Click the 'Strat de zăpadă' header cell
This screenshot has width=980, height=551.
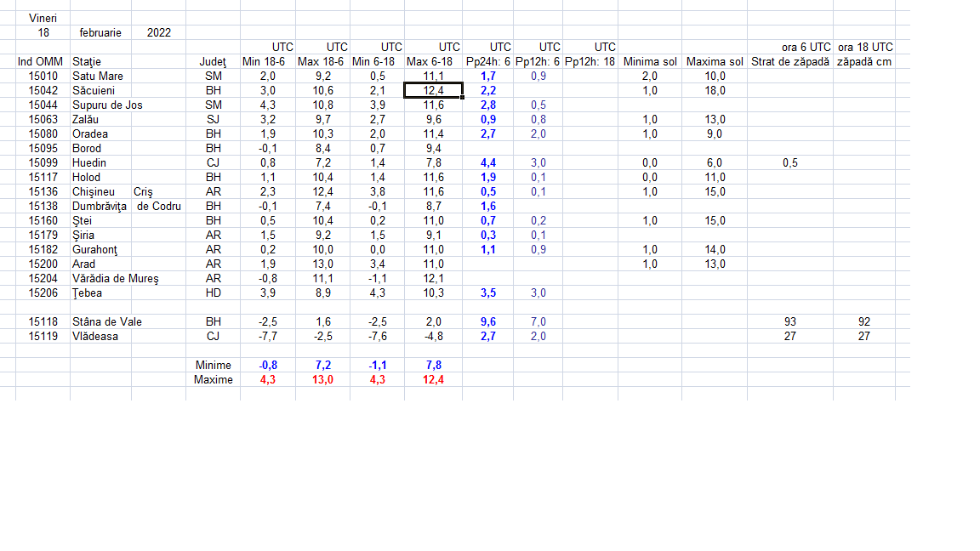point(790,61)
